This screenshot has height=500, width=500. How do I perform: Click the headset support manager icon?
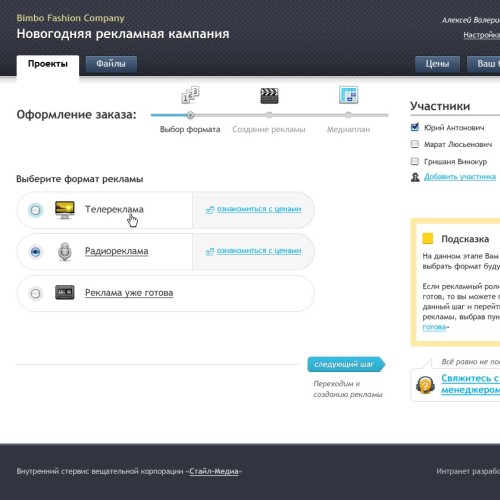pyautogui.click(x=425, y=384)
